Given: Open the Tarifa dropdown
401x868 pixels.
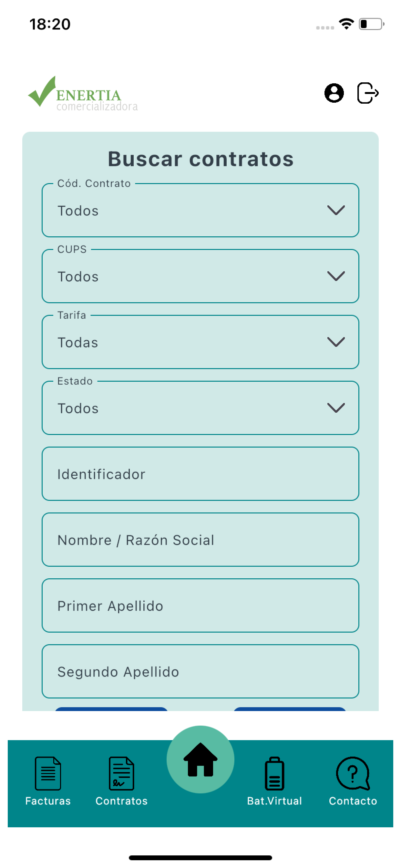Looking at the screenshot, I should click(x=200, y=342).
